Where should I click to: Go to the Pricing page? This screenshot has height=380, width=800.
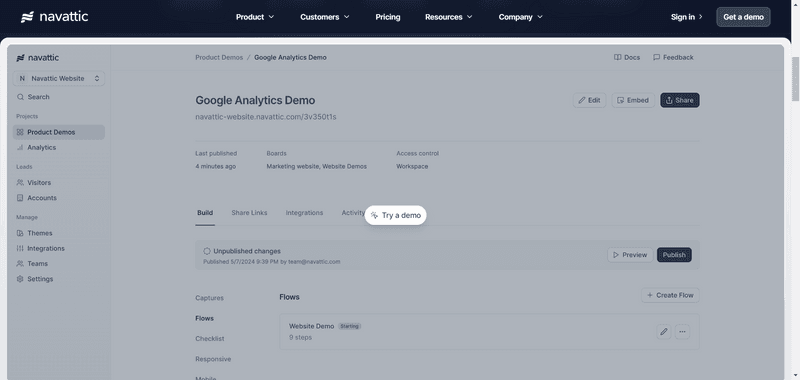tap(388, 17)
